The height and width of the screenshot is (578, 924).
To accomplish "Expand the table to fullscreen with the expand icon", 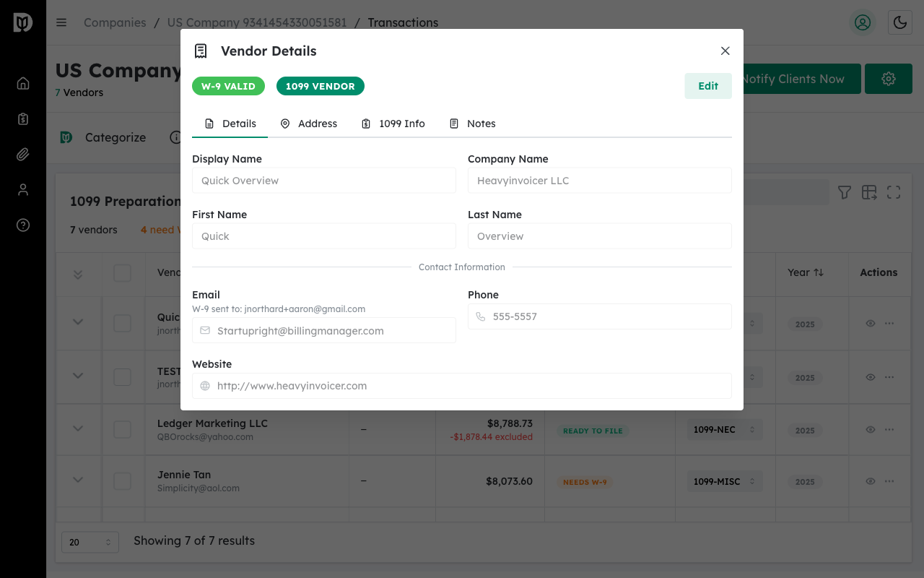I will pos(893,192).
